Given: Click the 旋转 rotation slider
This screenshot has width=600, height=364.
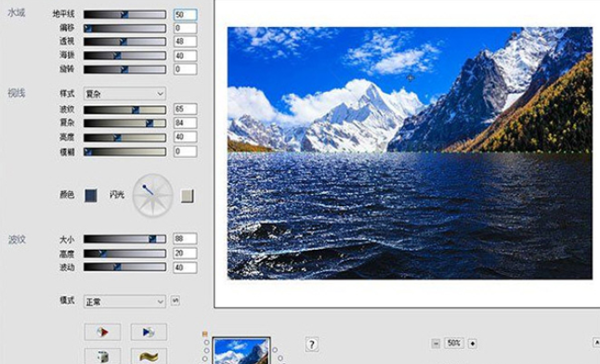Looking at the screenshot, I should tap(124, 70).
